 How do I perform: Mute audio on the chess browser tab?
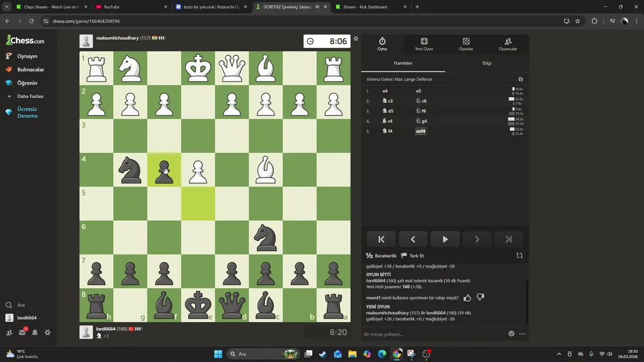point(317,7)
